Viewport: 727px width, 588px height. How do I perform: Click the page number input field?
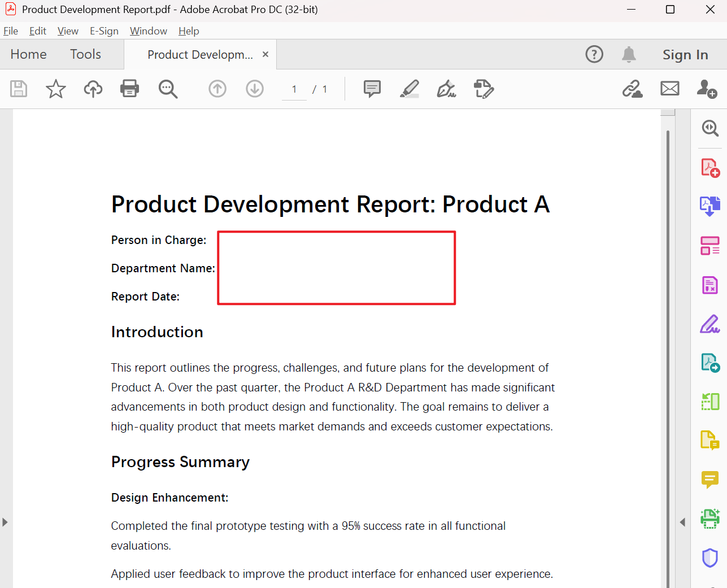point(294,89)
